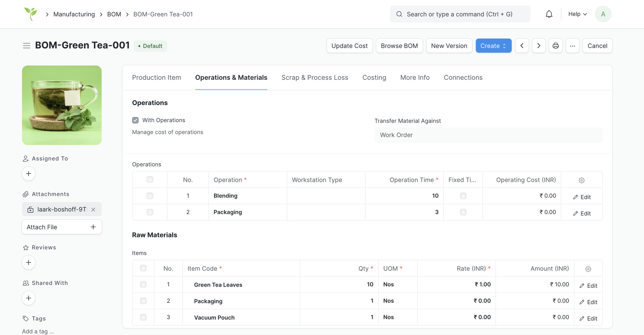Click the attachment lock icon
The image size is (644, 335).
(31, 210)
